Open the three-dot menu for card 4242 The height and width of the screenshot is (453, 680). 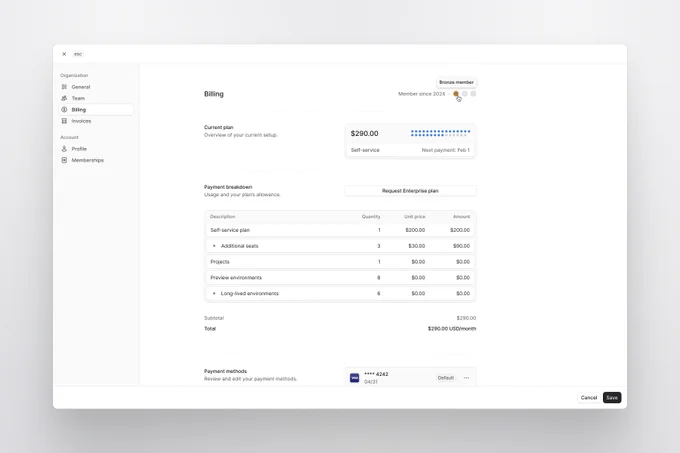click(x=466, y=378)
